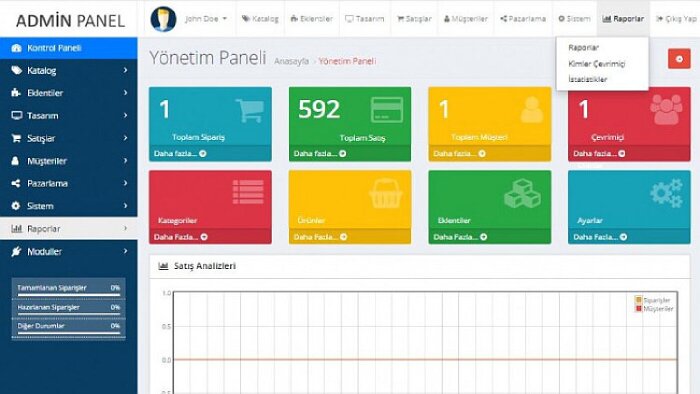700x394 pixels.
Task: Expand the Moduller sidebar chevron
Action: click(x=125, y=251)
